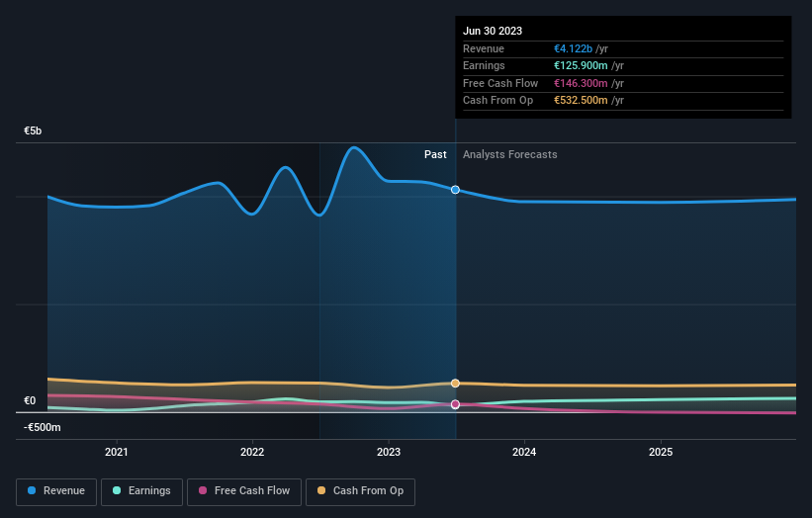Viewport: 812px width, 518px height.
Task: Click the €4.122b revenue value in tooltip
Action: click(573, 48)
